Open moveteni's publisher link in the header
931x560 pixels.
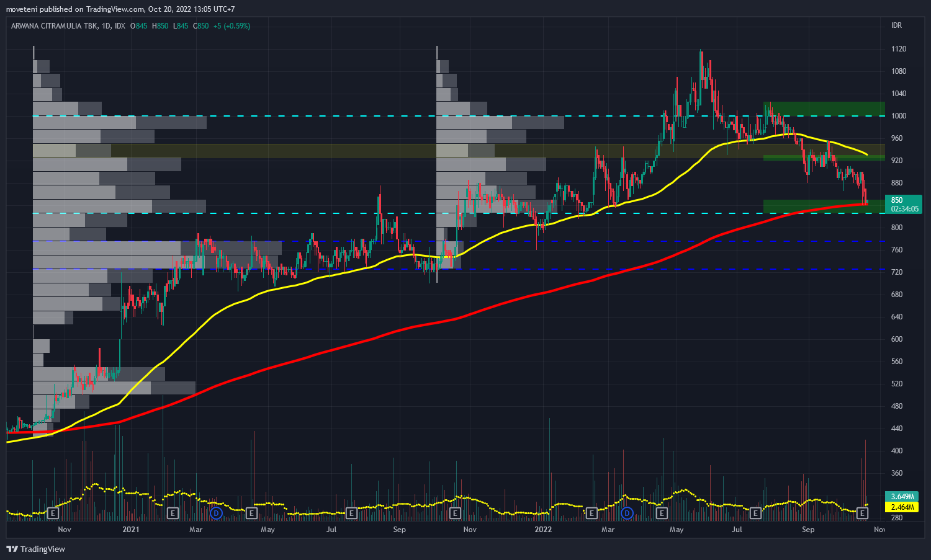tap(20, 9)
